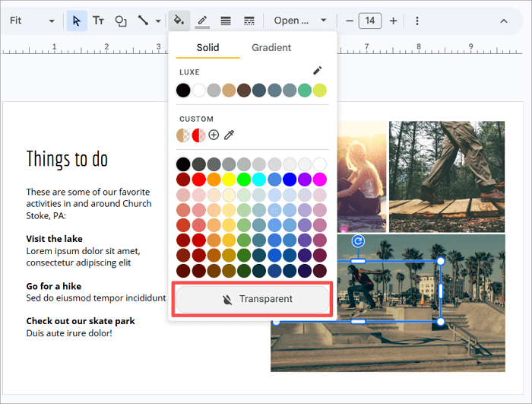Open the border weight options
This screenshot has height=404, width=532.
(x=226, y=21)
